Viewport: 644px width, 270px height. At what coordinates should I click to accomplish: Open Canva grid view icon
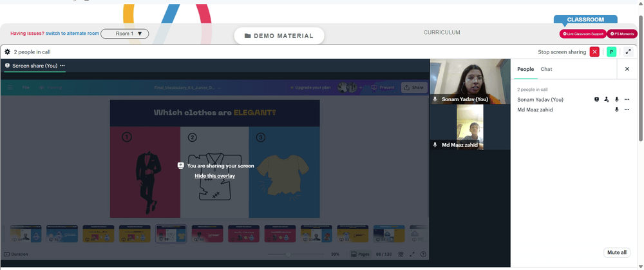(401, 255)
